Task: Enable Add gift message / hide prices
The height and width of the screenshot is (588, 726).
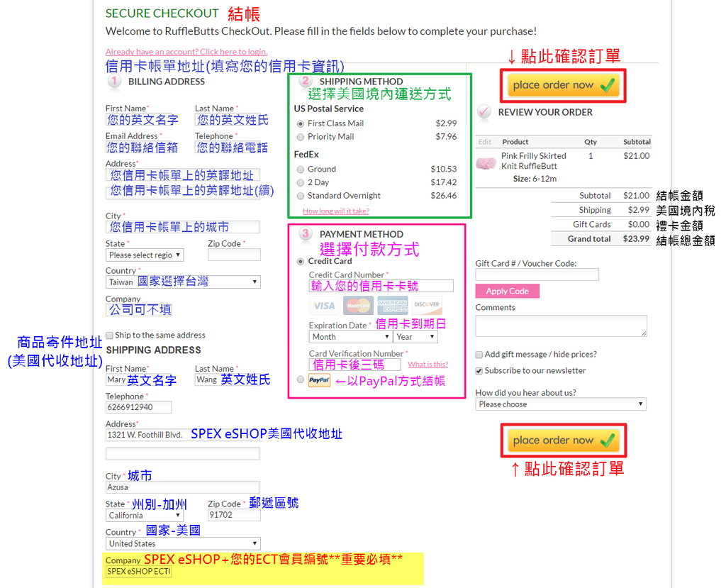Action: pos(479,355)
